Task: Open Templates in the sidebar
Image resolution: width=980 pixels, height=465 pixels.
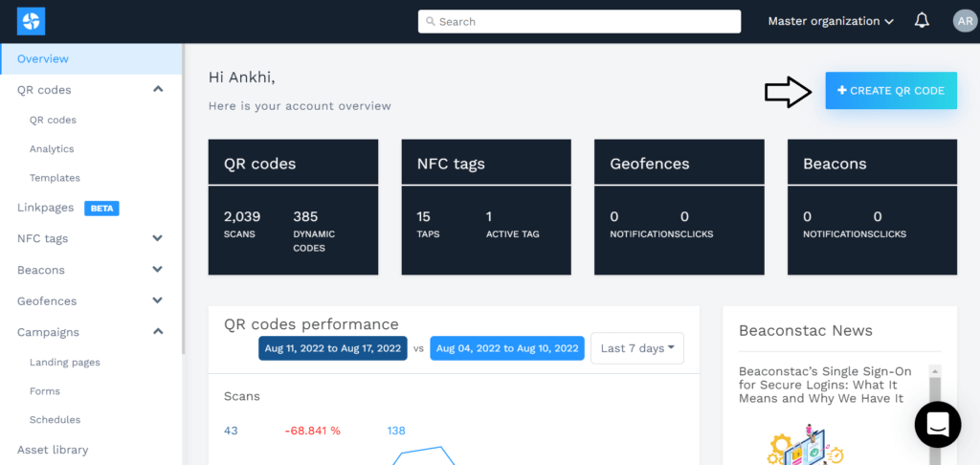Action: (x=55, y=178)
